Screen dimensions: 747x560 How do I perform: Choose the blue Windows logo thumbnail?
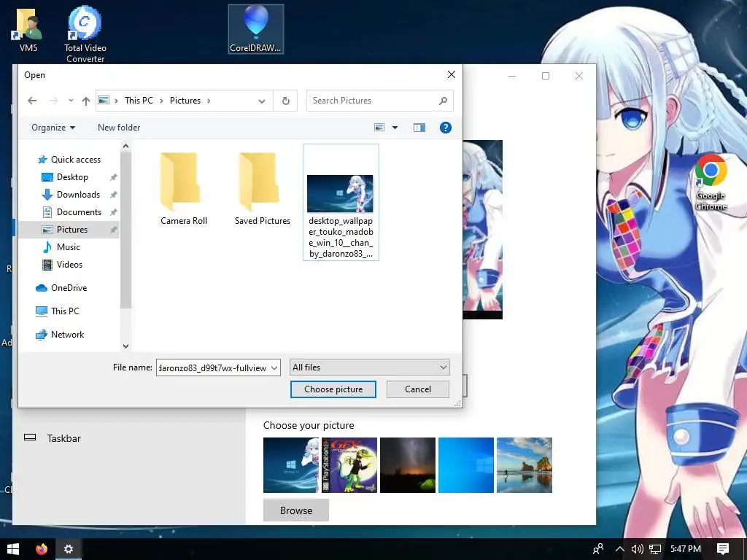[466, 465]
